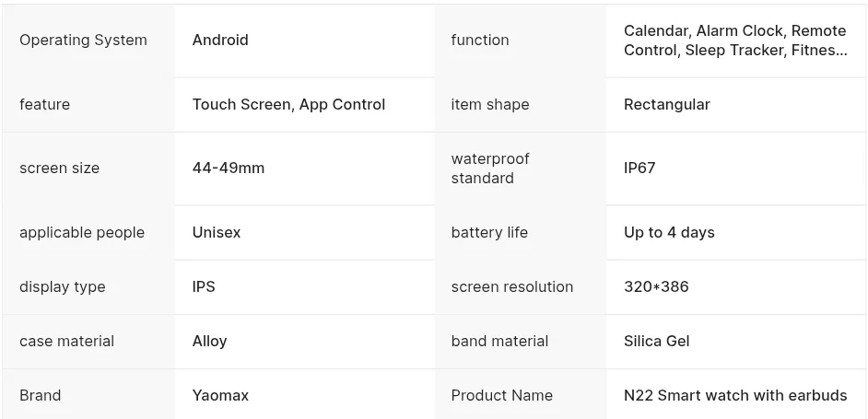Select the 44-49mm value
868x419 pixels.
[228, 169]
